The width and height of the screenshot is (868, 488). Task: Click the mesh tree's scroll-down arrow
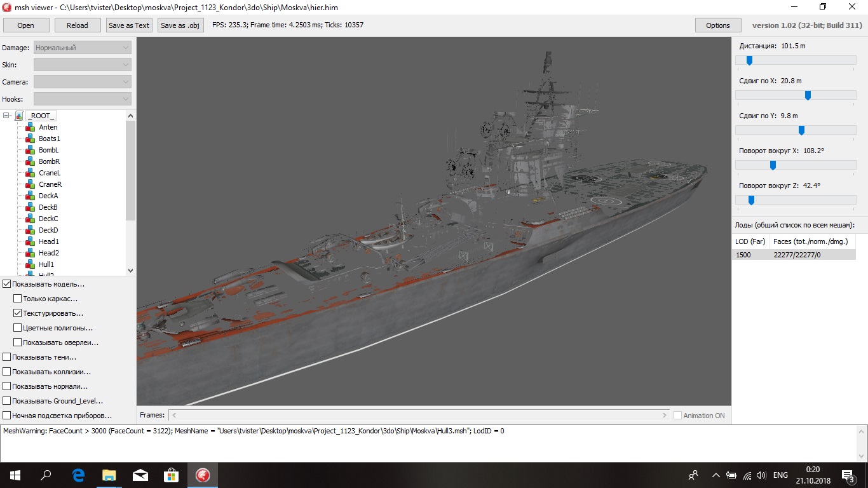click(x=131, y=270)
